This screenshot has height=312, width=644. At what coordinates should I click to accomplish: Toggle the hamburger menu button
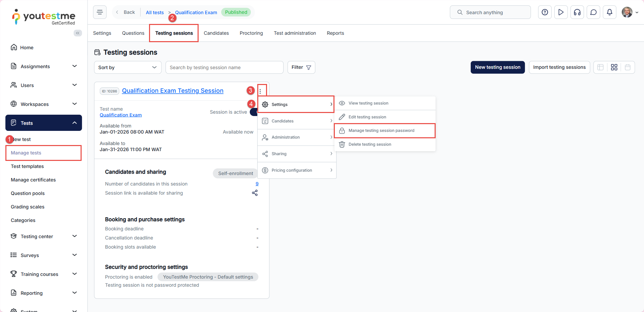coord(100,12)
